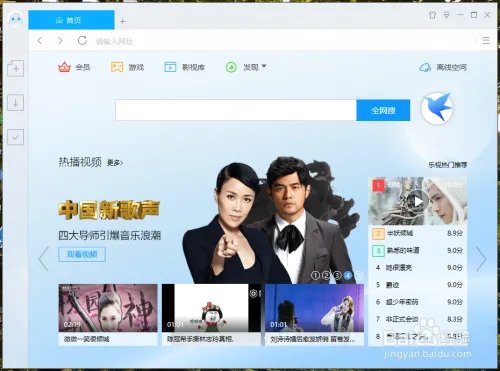500x371 pixels.
Task: Open ranked item 6 in hot list
Action: (418, 302)
